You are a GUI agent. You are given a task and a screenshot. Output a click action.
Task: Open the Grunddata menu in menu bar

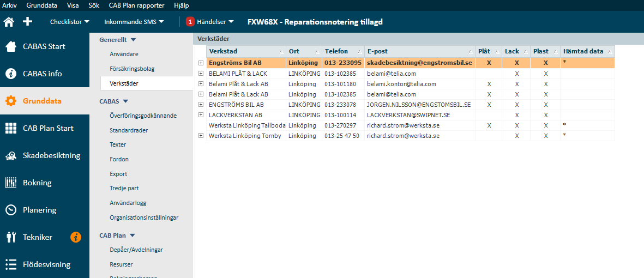pyautogui.click(x=40, y=4)
